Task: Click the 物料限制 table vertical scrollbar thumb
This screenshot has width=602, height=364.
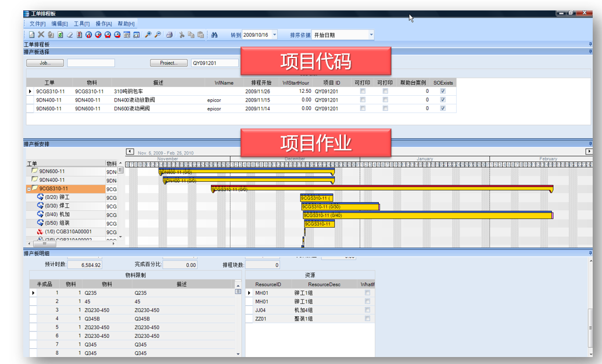Action: (x=238, y=291)
